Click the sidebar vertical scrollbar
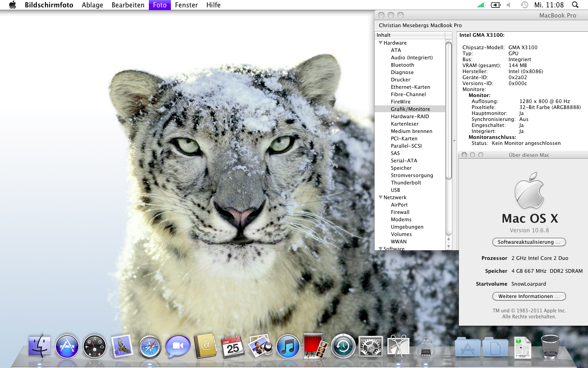Image resolution: width=588 pixels, height=368 pixels. pyautogui.click(x=449, y=110)
